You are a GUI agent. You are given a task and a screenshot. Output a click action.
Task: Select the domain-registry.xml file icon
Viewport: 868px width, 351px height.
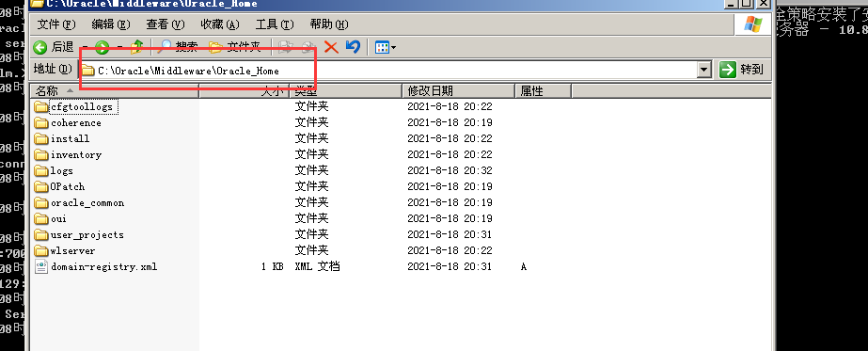(41, 266)
